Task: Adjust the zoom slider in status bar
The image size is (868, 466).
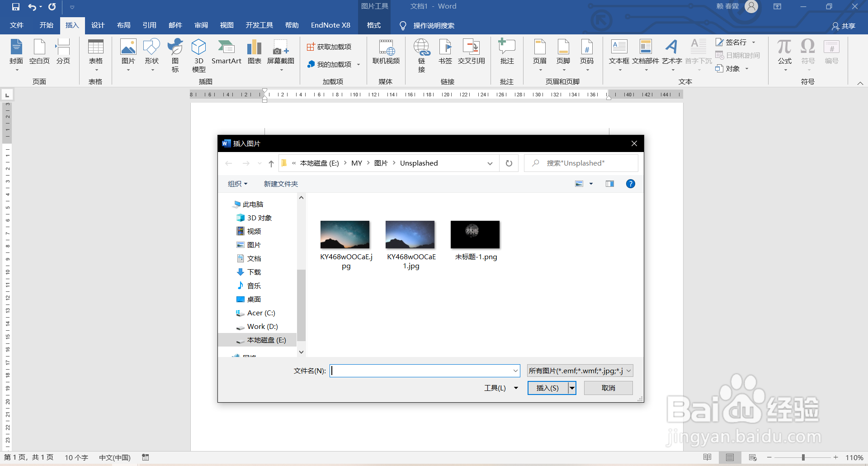Action: click(803, 457)
